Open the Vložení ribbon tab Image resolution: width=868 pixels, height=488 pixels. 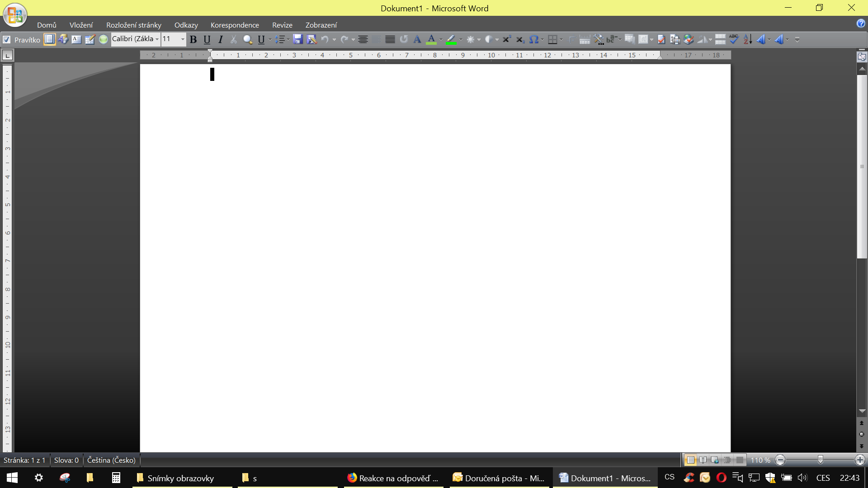[x=81, y=25]
